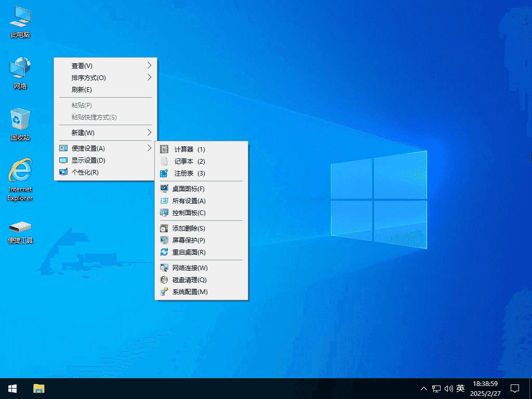Open the Windows Start button
The image size is (532, 399).
coord(12,389)
